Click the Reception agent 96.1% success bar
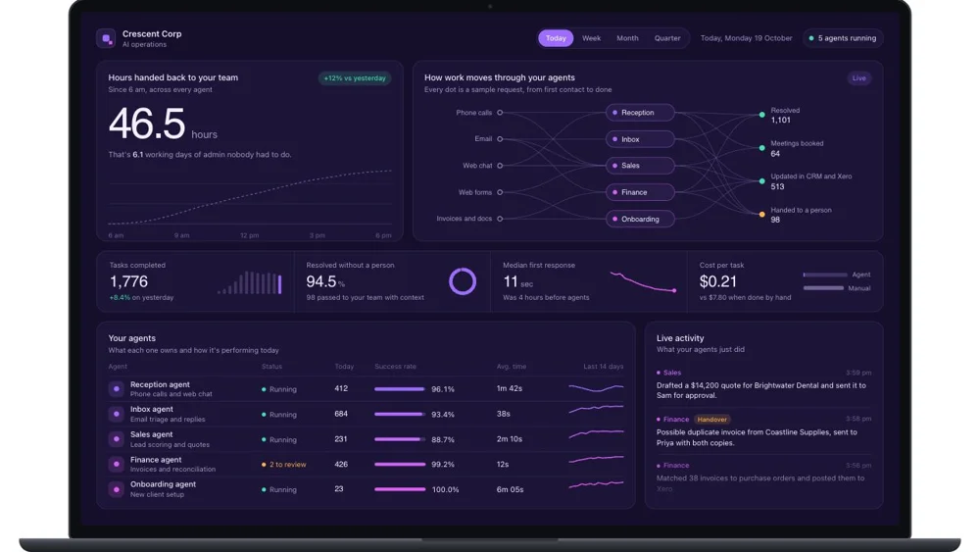The height and width of the screenshot is (552, 980). point(400,389)
